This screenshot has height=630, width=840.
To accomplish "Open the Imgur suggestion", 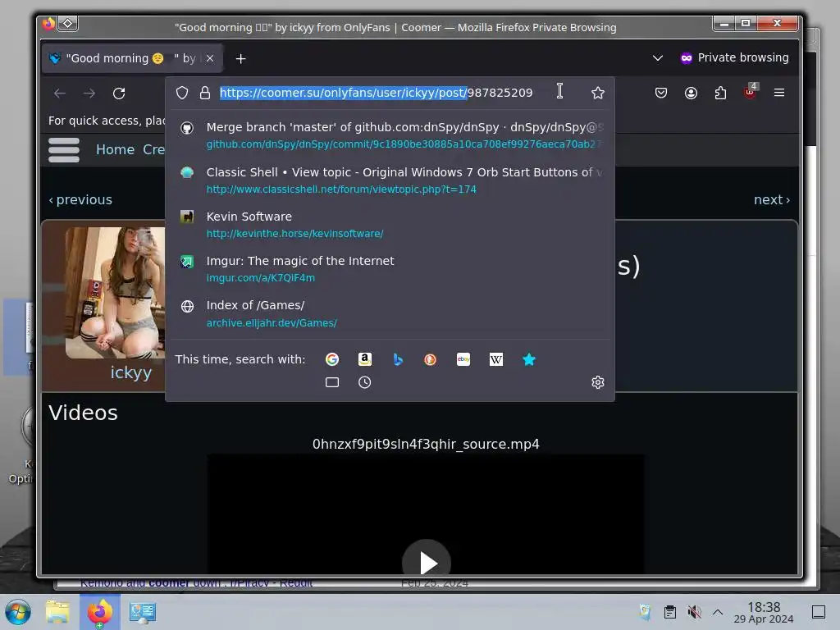I will [x=390, y=269].
